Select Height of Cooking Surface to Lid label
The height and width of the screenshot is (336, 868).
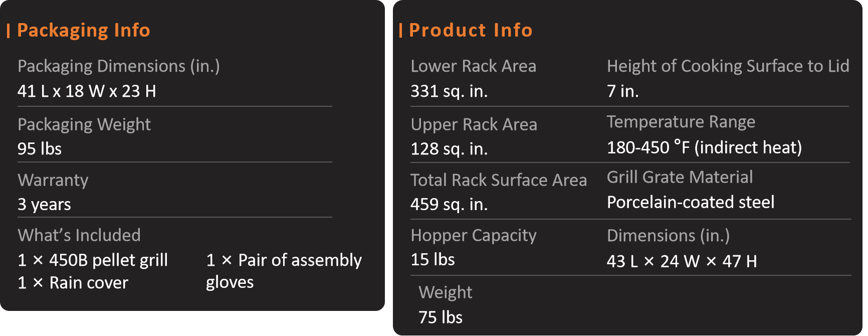tap(728, 66)
